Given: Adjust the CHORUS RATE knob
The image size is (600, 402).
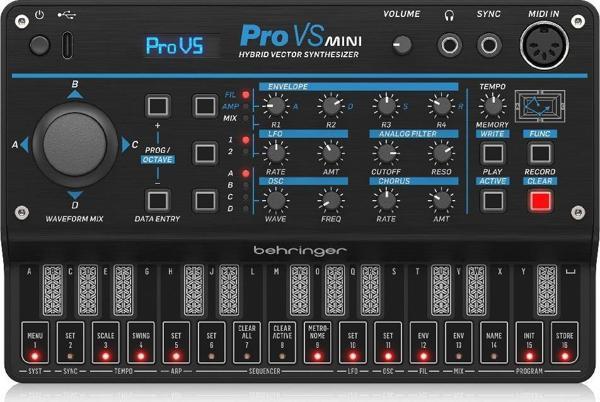Looking at the screenshot, I should tap(386, 200).
